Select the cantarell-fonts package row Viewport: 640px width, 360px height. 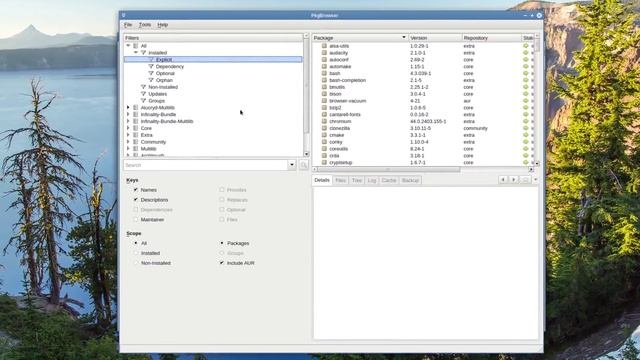click(x=424, y=115)
